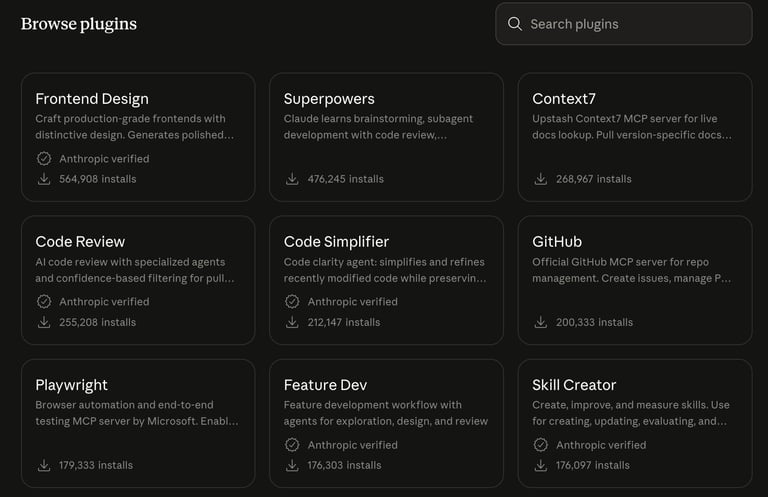Click the Frontend Design verified badge icon
This screenshot has width=768, height=497.
44,158
